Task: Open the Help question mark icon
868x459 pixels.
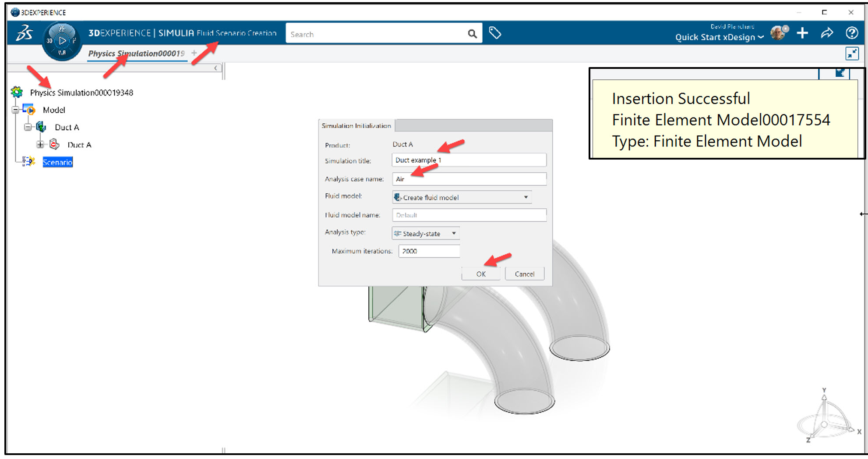Action: pos(852,33)
